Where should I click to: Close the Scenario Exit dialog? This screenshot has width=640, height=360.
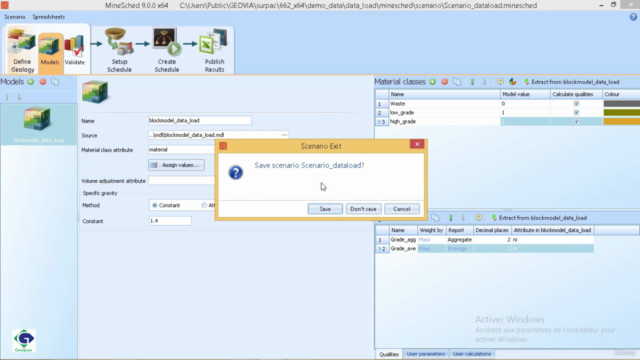pos(417,144)
